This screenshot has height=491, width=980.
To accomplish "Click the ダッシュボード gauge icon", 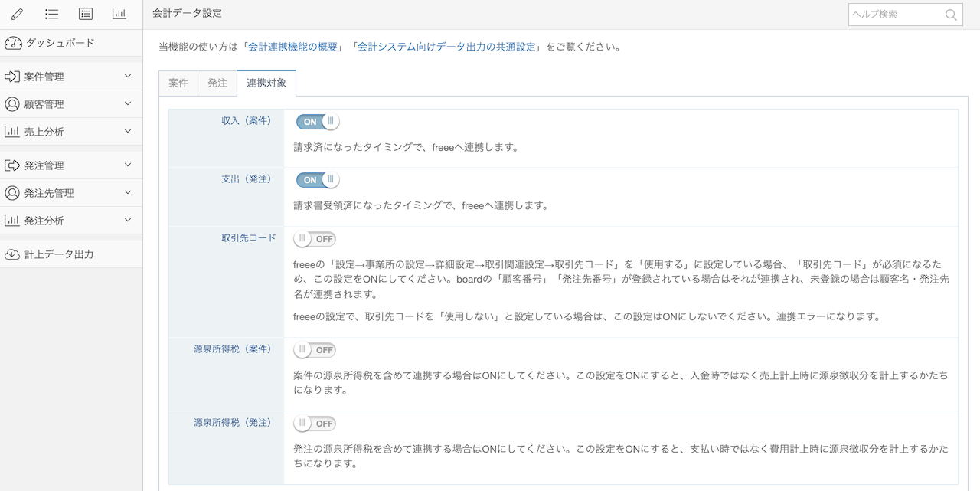I will pyautogui.click(x=12, y=43).
